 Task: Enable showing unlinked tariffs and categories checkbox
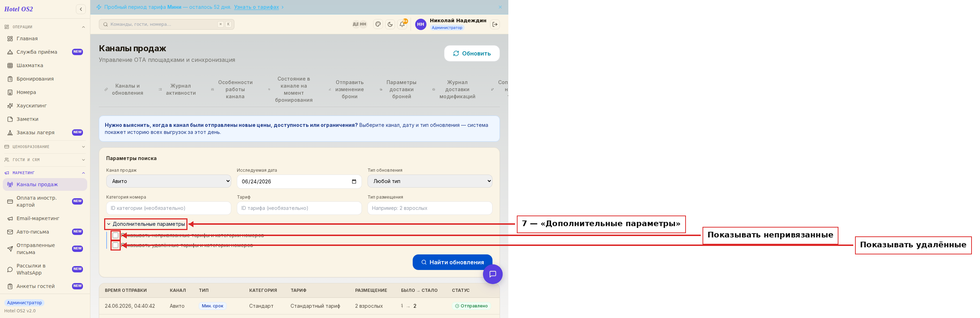pos(115,235)
